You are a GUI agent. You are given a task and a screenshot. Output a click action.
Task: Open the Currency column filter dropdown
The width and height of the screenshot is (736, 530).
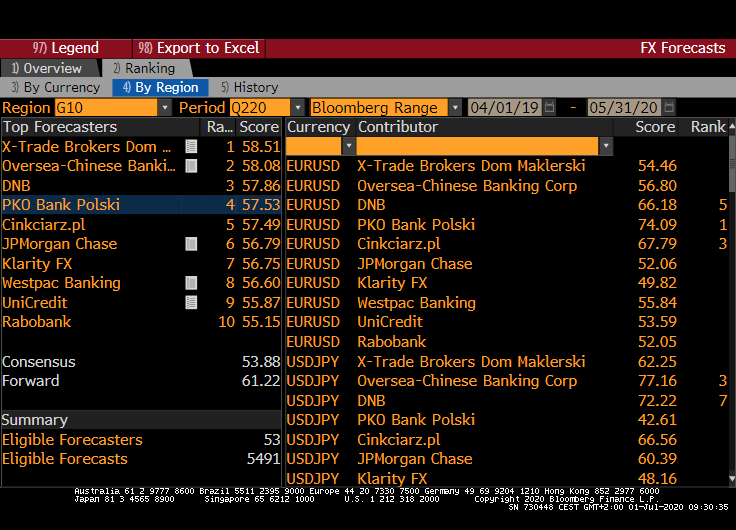click(348, 146)
